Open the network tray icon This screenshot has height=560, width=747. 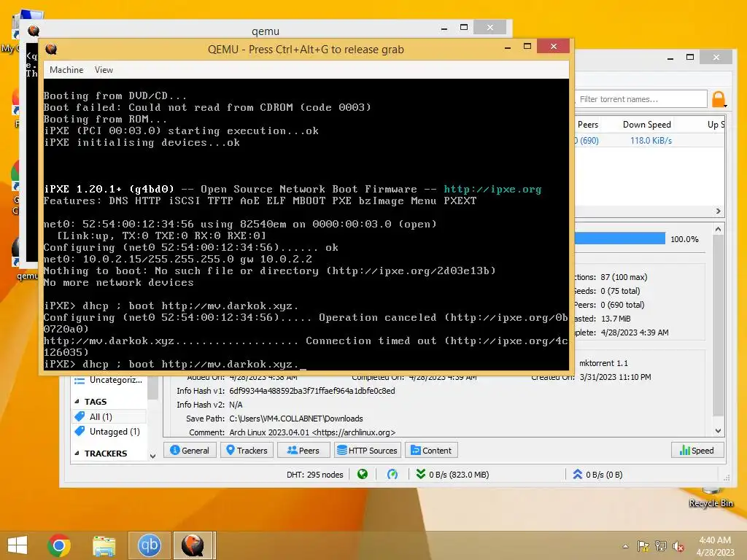[x=661, y=546]
